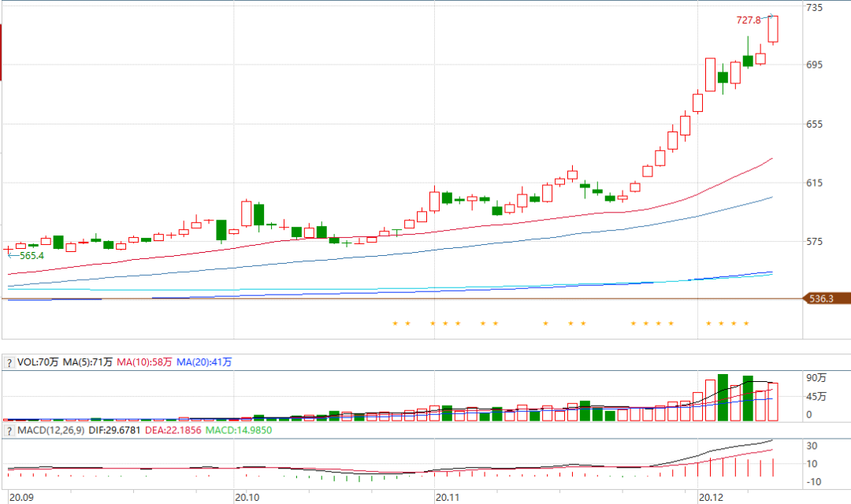
Task: Click the 615 price axis label
Action: point(814,183)
